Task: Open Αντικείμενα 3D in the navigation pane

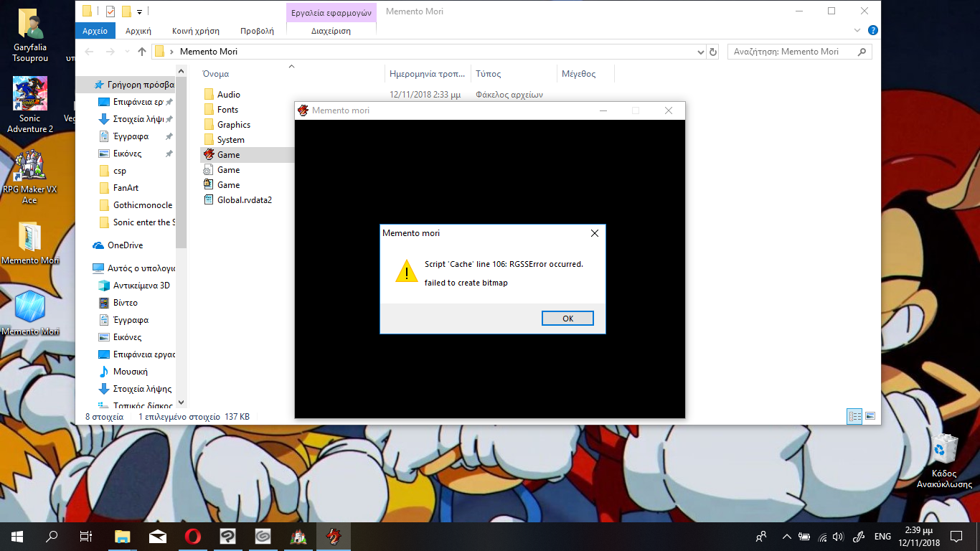Action: [141, 286]
